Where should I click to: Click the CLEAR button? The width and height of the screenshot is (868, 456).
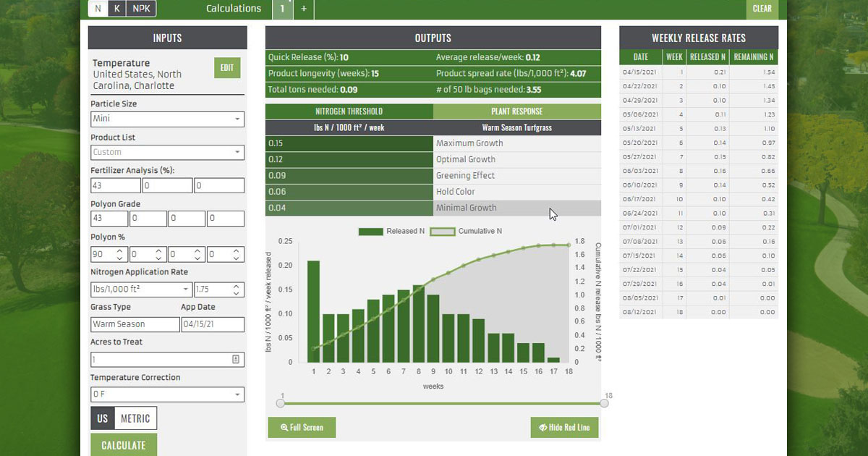click(762, 9)
